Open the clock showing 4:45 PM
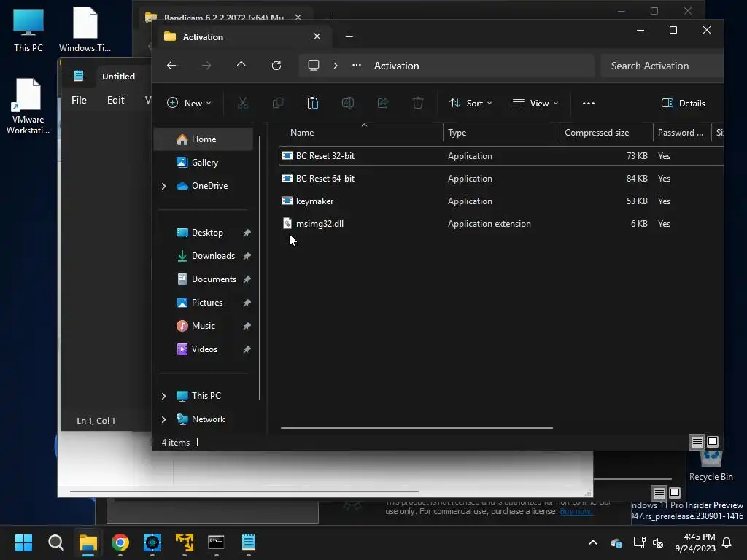The height and width of the screenshot is (560, 747). coord(695,542)
